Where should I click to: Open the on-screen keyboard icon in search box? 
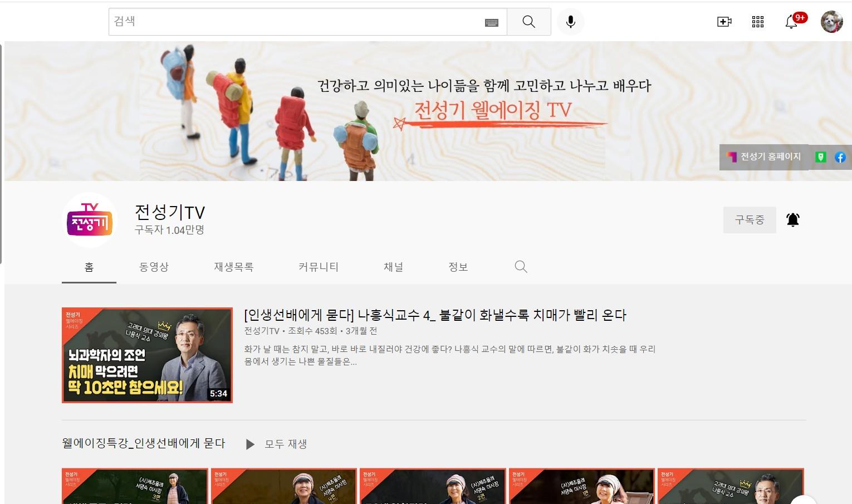(x=491, y=22)
